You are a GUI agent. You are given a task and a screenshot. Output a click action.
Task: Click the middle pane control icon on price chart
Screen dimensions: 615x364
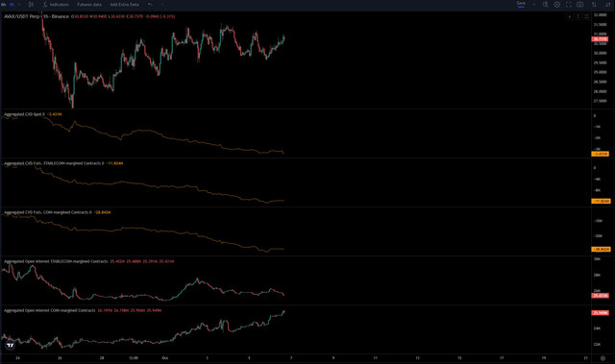[x=578, y=16]
